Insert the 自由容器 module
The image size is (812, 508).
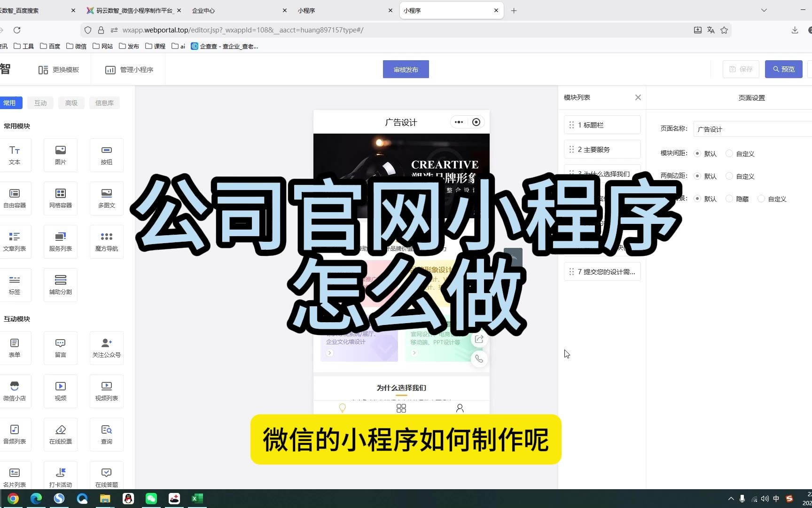[15, 198]
